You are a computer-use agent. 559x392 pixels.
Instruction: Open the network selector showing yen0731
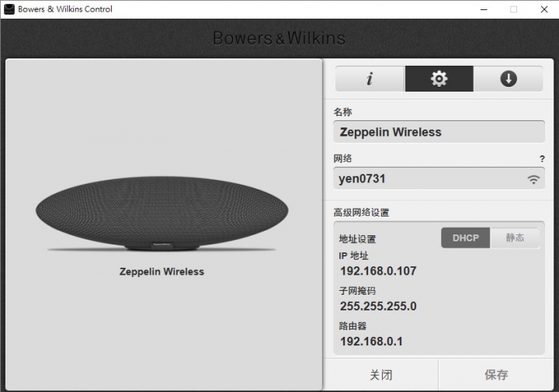(x=439, y=179)
